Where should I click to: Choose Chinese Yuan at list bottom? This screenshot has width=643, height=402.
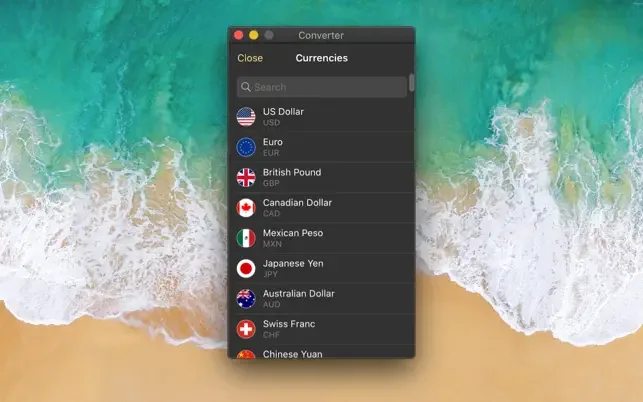coord(292,354)
